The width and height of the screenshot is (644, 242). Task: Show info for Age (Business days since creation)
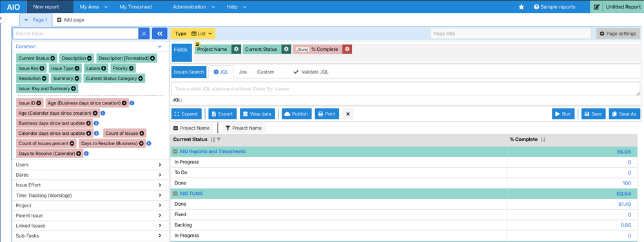132,103
